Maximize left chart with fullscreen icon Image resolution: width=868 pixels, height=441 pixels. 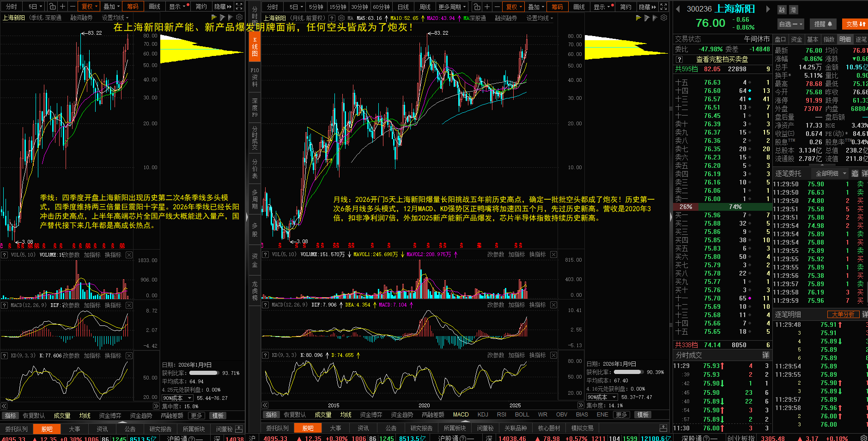[x=239, y=6]
